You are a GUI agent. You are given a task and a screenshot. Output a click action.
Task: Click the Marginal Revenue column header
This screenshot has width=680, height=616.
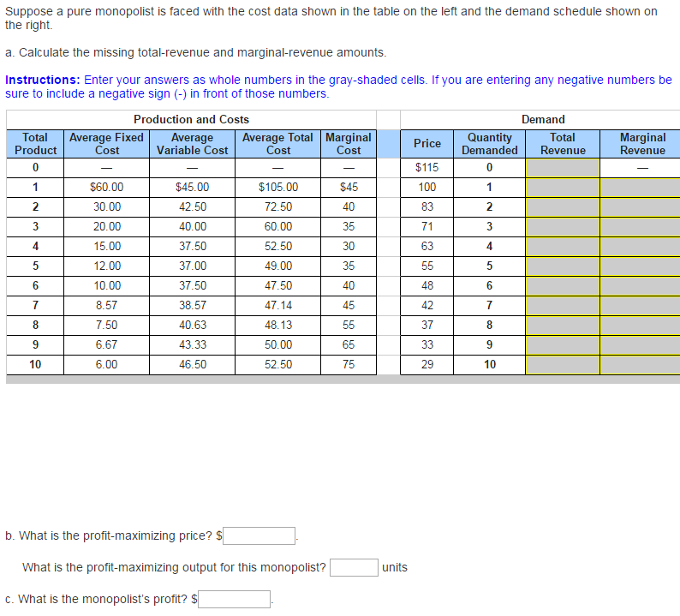click(x=642, y=144)
